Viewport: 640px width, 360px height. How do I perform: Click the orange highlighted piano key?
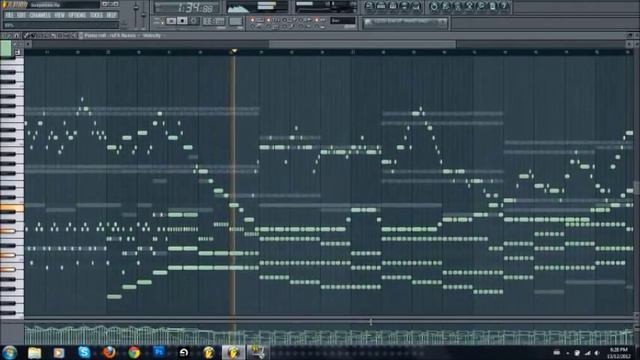pyautogui.click(x=11, y=209)
